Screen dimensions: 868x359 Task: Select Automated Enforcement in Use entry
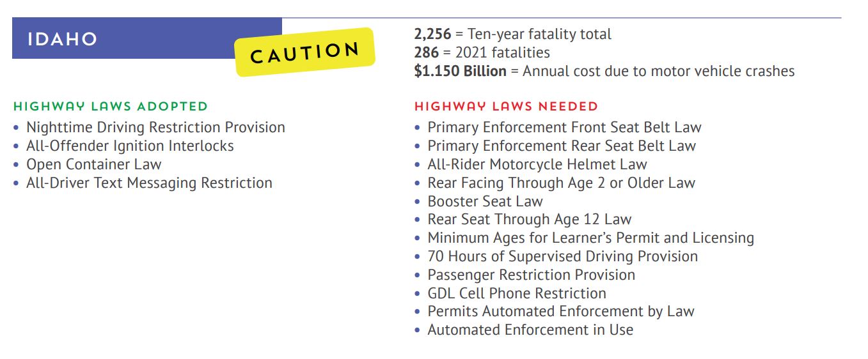530,330
